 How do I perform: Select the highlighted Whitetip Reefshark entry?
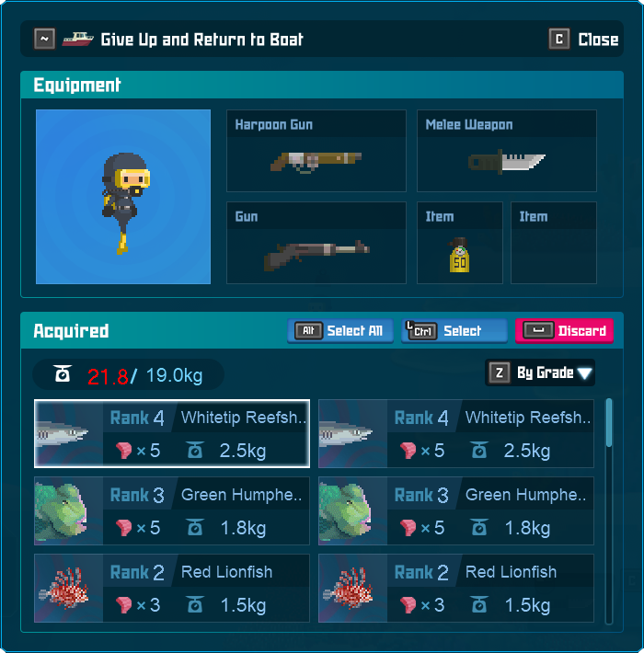(x=172, y=433)
